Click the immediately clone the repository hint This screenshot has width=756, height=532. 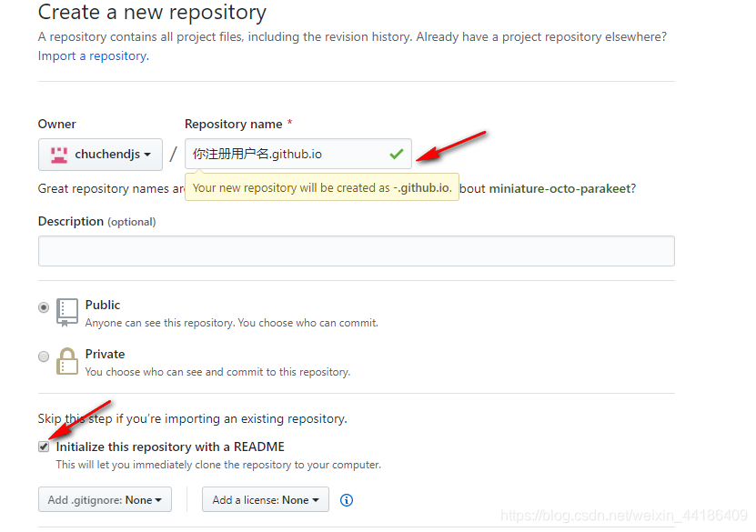[218, 465]
